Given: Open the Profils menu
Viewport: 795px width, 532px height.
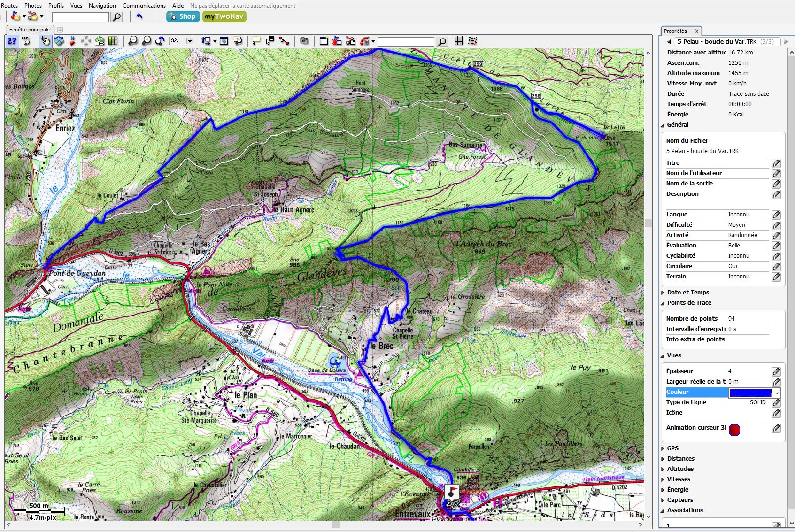Looking at the screenshot, I should [56, 5].
